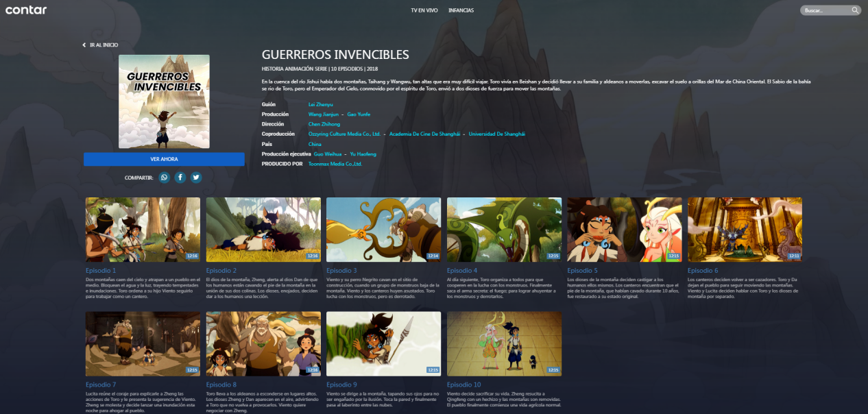Open the Toonmax Media Co.,Ltd. link
This screenshot has width=868, height=414.
335,165
